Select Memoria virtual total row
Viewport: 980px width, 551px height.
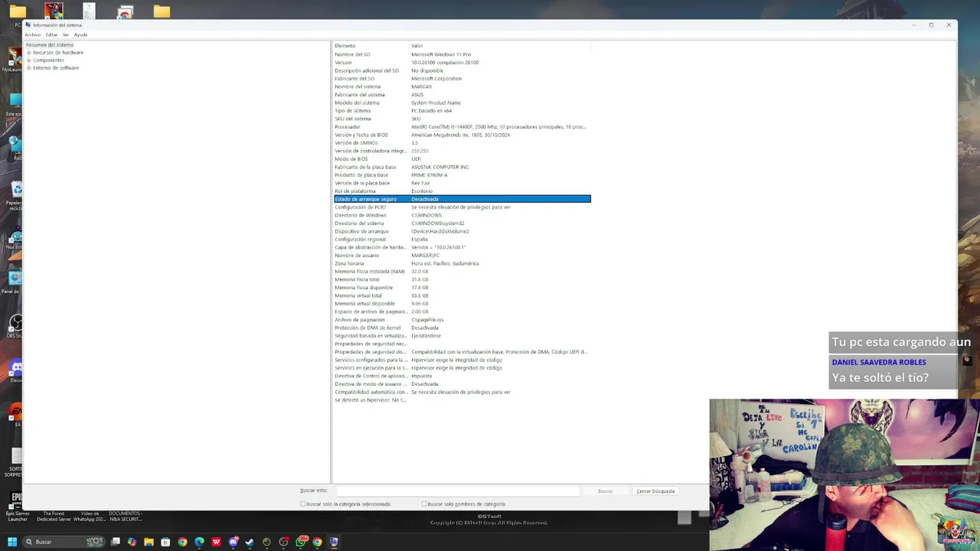(462, 295)
